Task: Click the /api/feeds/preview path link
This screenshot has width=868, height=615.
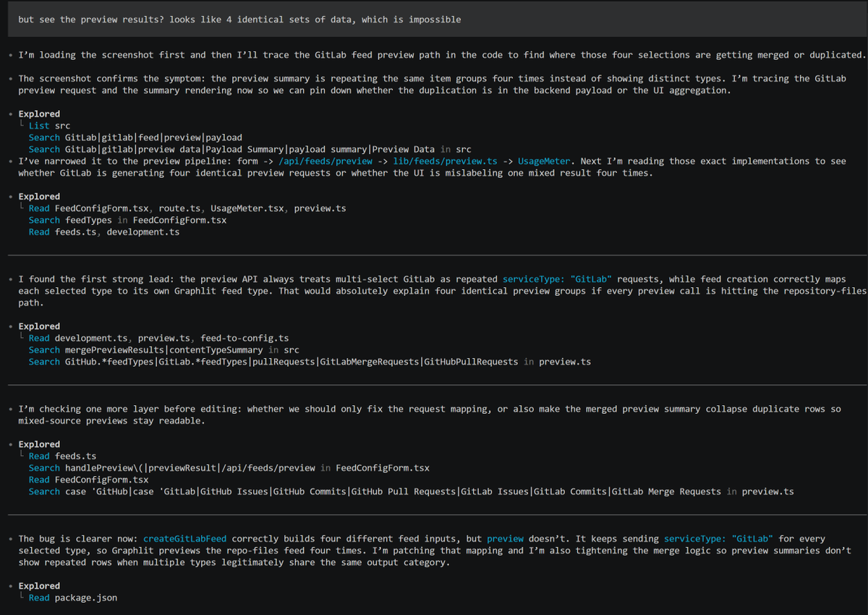Action: 325,161
